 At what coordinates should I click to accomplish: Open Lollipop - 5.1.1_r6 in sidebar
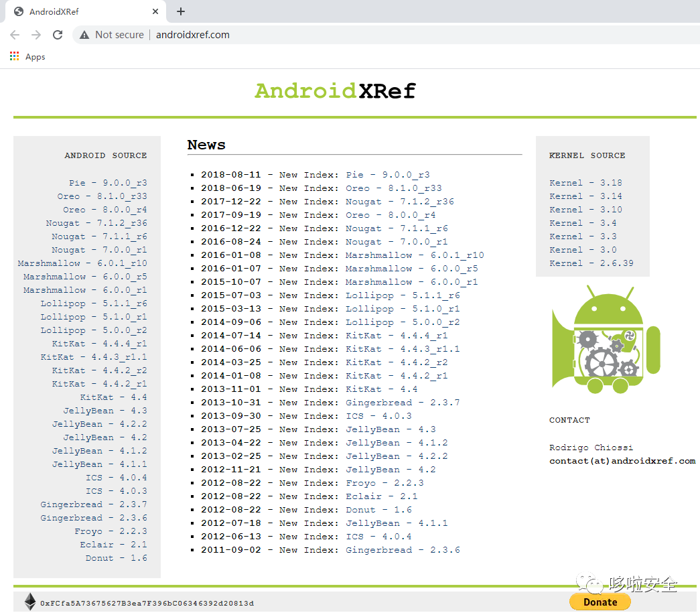[x=94, y=303]
